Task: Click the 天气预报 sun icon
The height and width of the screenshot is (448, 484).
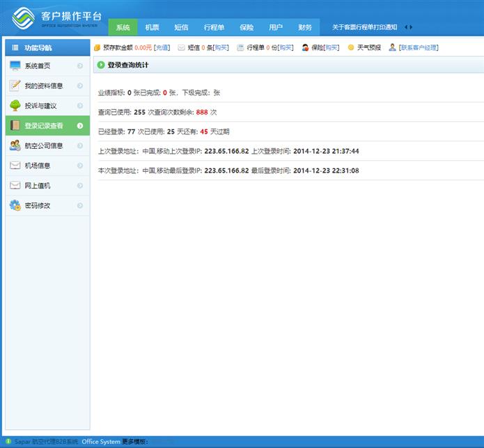Action: [x=351, y=47]
